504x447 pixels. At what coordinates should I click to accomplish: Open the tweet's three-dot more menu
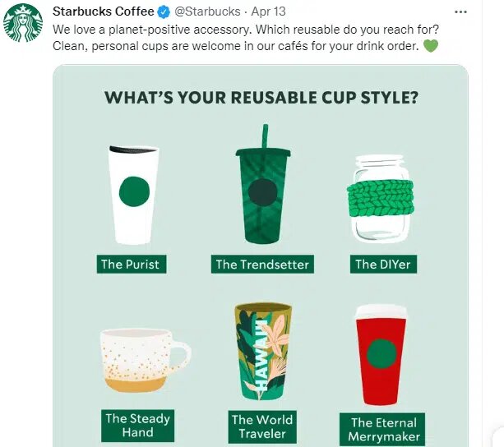[483, 12]
